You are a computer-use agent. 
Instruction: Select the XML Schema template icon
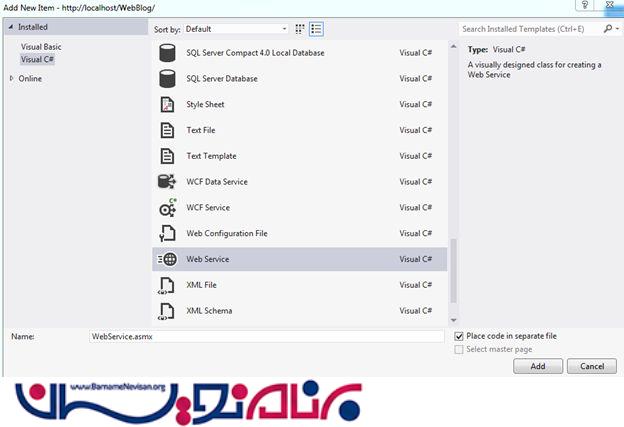point(167,311)
